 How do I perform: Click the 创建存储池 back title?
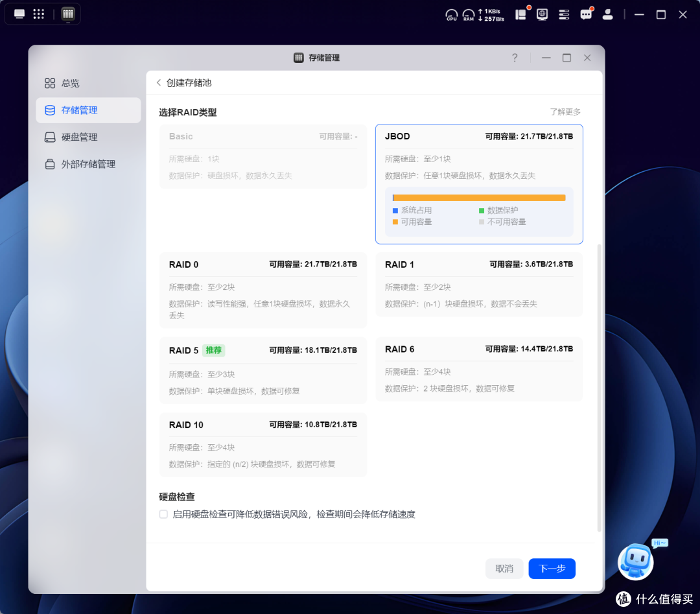tap(189, 82)
